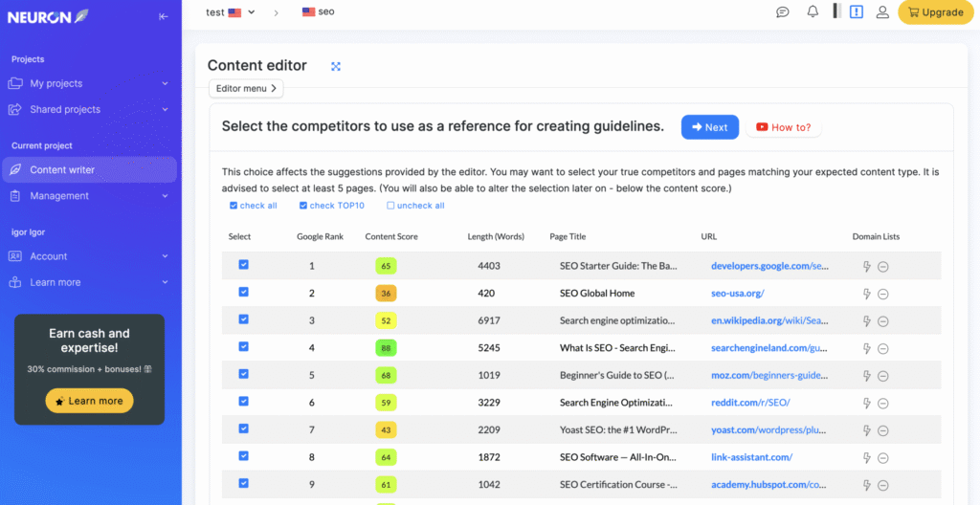The height and width of the screenshot is (505, 980).
Task: Click the minus circle icon for searchengineland.com row
Action: (883, 349)
